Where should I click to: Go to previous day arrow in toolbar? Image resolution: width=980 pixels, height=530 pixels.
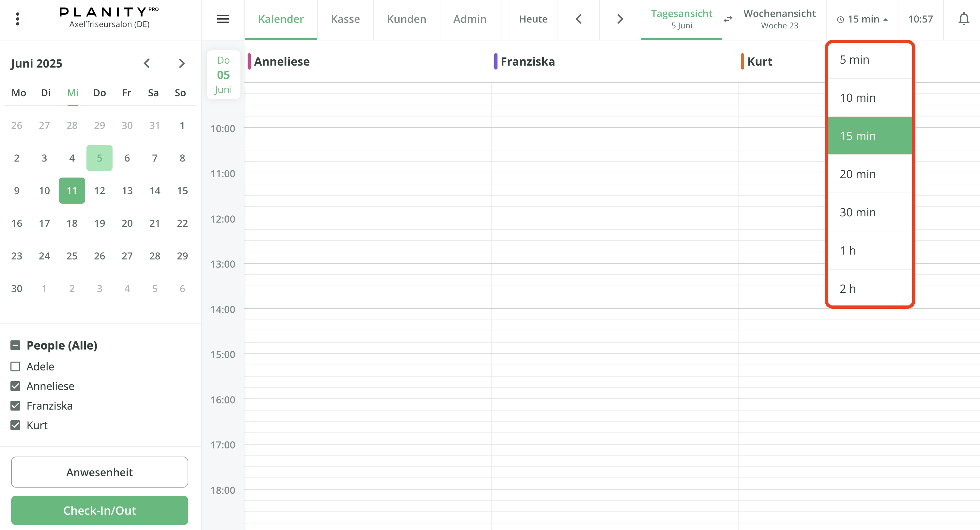[x=579, y=19]
